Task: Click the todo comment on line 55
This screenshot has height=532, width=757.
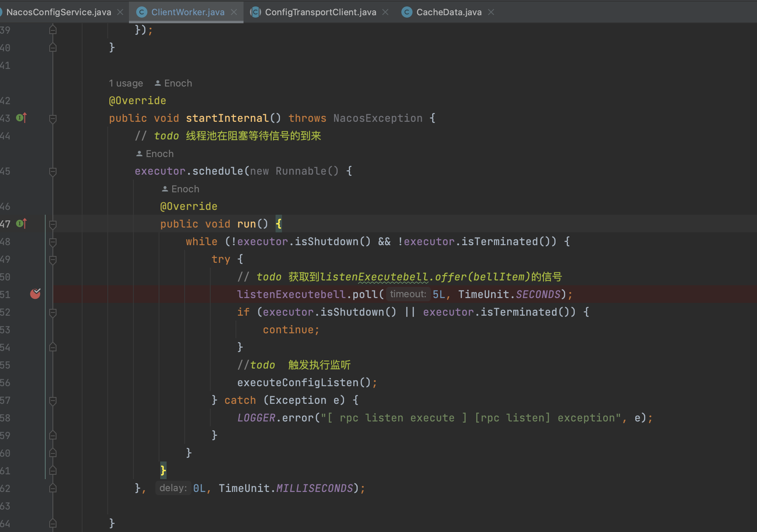Action: (294, 365)
